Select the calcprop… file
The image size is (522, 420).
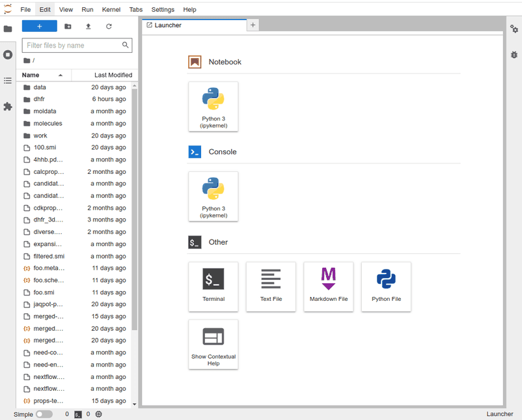(75, 172)
